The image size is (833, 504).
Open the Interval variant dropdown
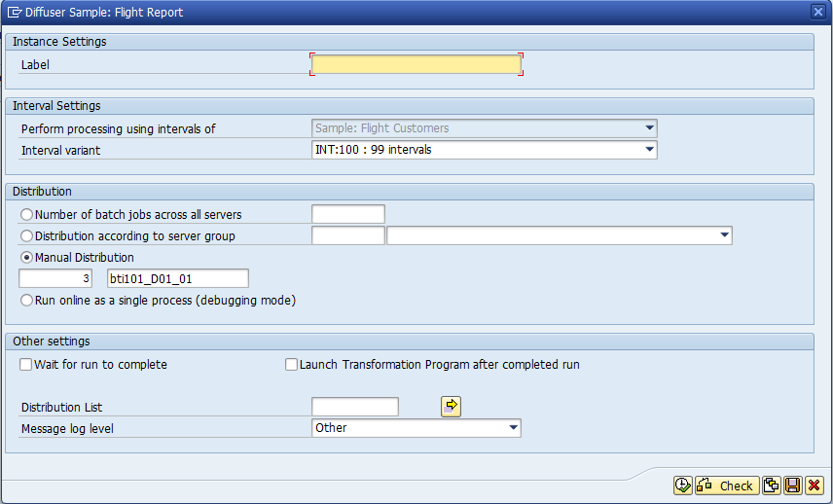click(x=649, y=150)
